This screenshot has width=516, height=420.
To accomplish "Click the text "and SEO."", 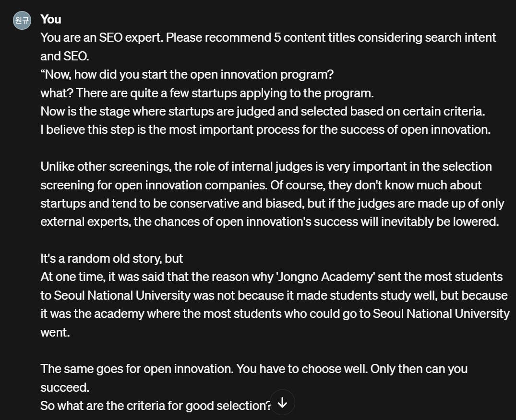I will (64, 56).
